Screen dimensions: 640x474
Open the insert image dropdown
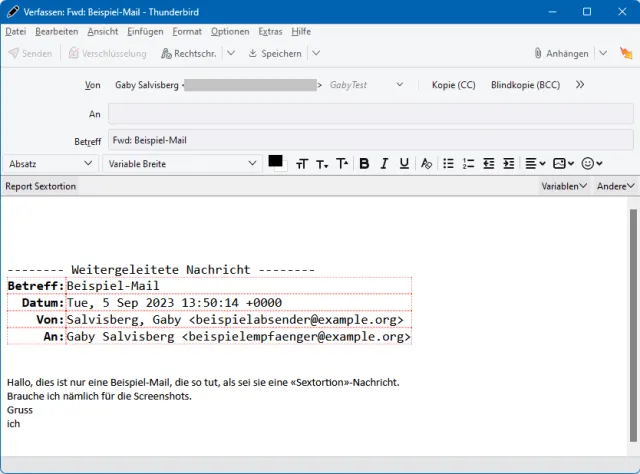point(563,163)
